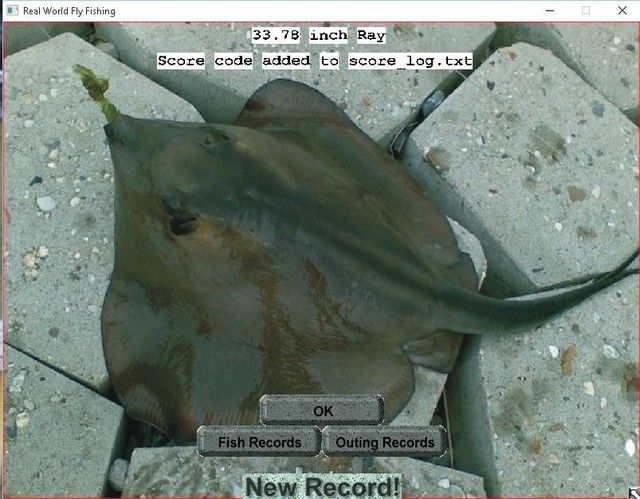640x499 pixels.
Task: Open Outing Records
Action: 385,442
